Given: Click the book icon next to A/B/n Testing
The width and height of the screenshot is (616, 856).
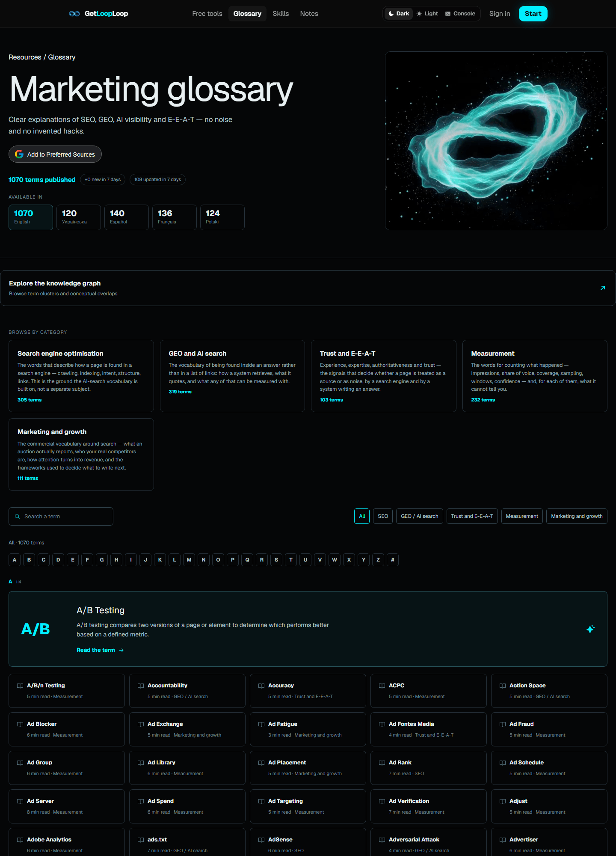Looking at the screenshot, I should [x=20, y=686].
